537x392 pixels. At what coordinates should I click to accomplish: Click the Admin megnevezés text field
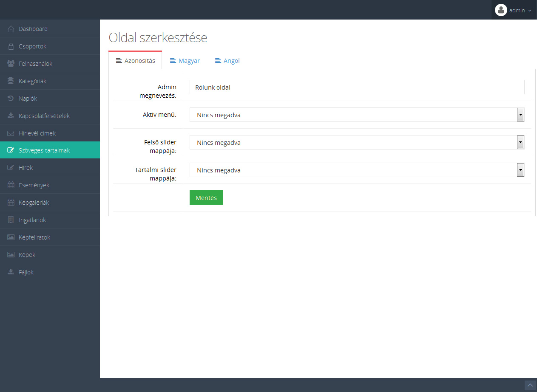coord(356,87)
